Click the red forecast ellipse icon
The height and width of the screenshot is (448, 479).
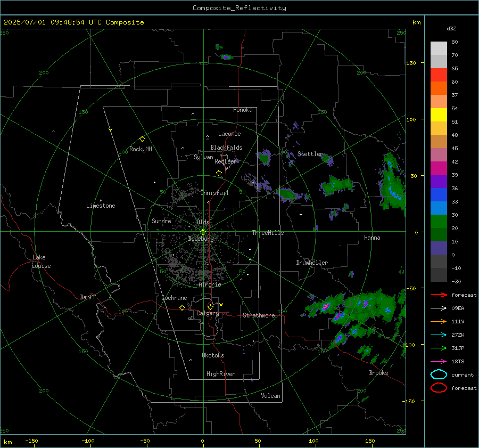coord(439,388)
